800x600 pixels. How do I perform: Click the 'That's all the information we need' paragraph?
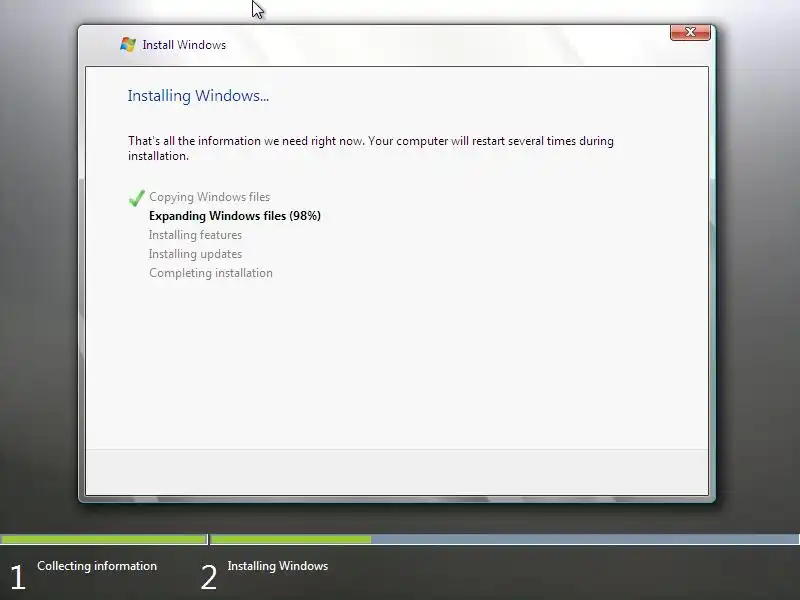[371, 148]
